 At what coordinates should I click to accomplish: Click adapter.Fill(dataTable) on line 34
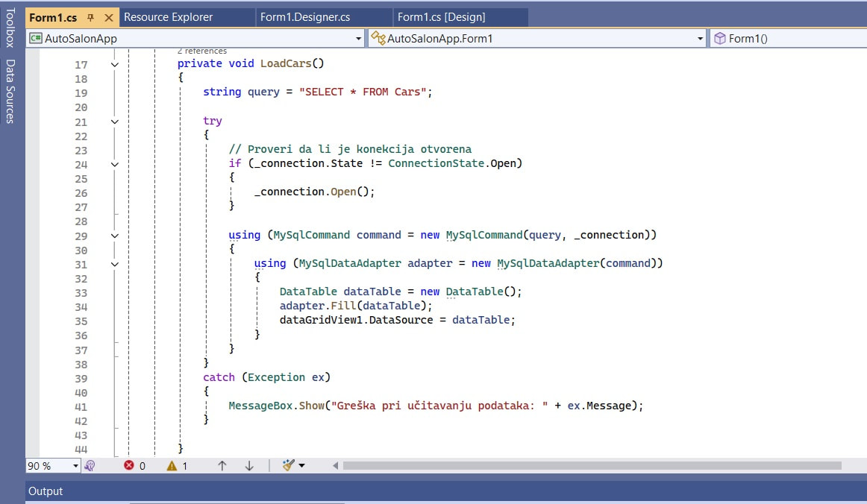(x=356, y=306)
